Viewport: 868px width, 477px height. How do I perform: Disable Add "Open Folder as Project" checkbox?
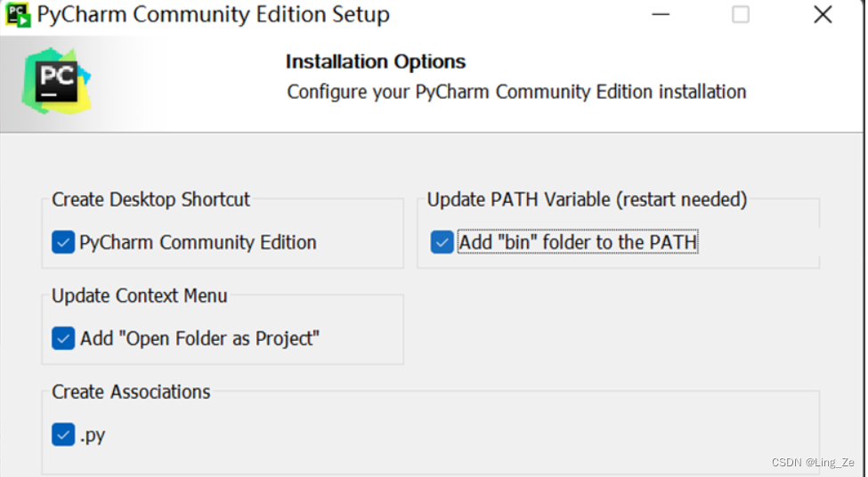click(63, 339)
